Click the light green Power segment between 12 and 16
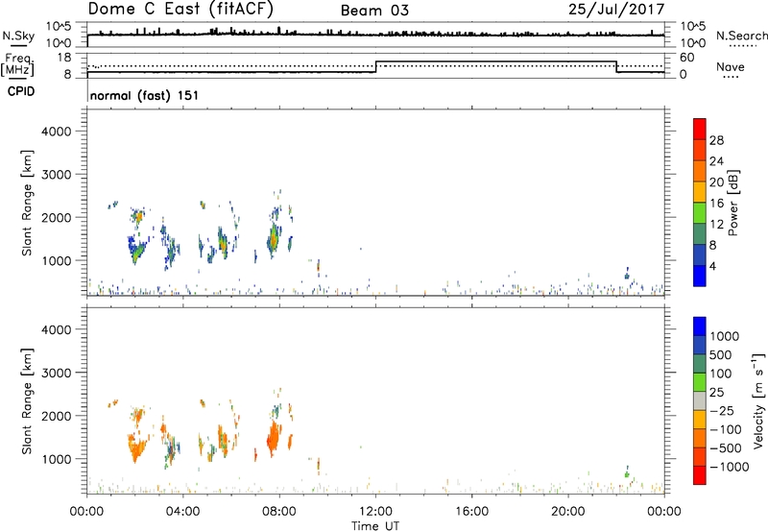Screen dimensions: 768x532 700,213
